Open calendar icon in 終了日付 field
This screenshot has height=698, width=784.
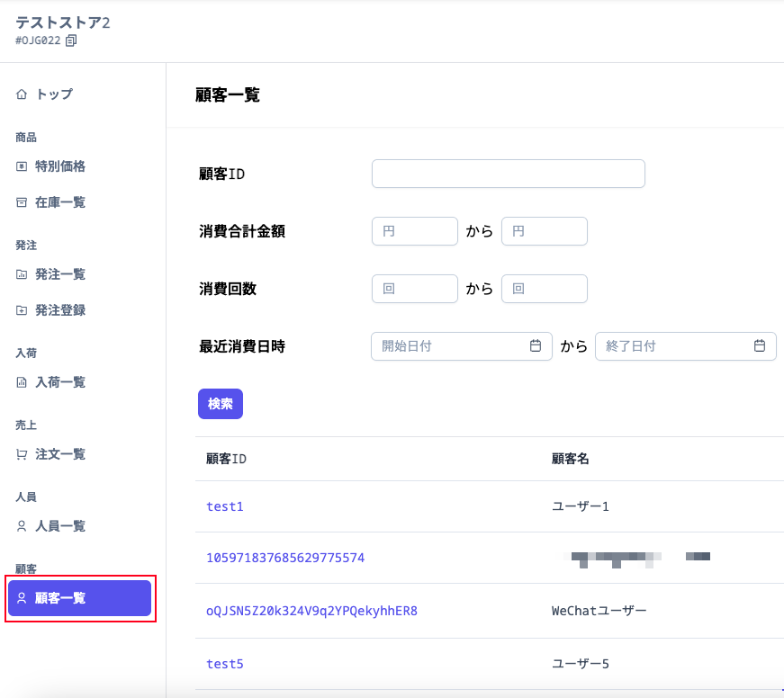pyautogui.click(x=760, y=345)
